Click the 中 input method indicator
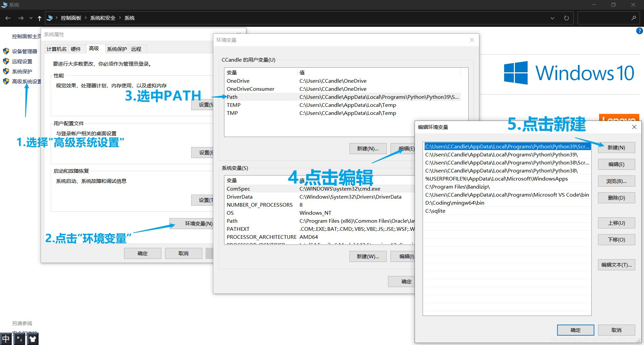 click(6, 339)
